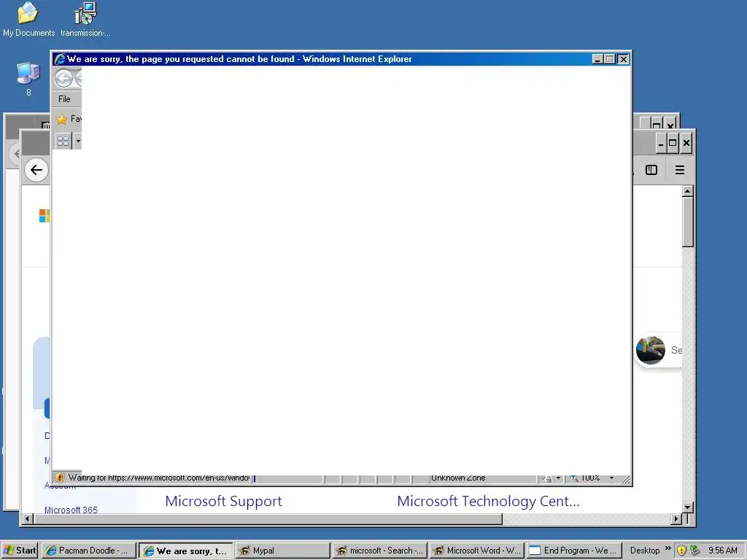Switch to Microsoft Word taskbar button

[477, 551]
